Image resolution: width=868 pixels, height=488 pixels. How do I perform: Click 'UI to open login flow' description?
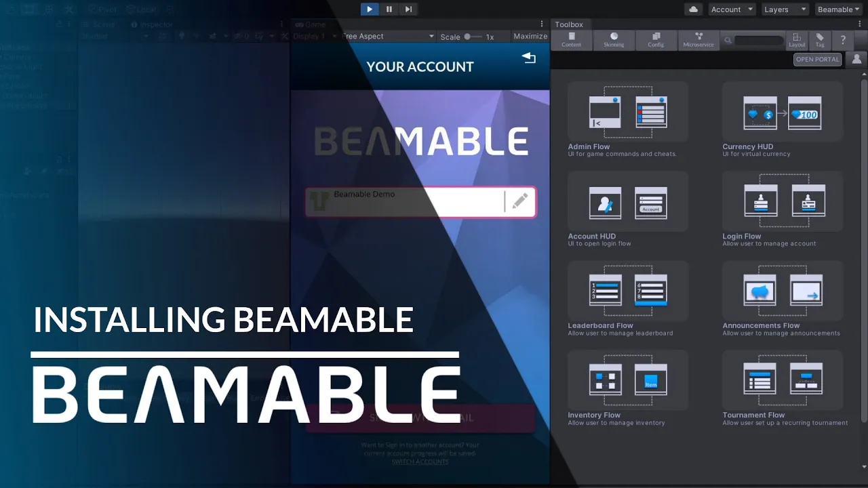(599, 243)
